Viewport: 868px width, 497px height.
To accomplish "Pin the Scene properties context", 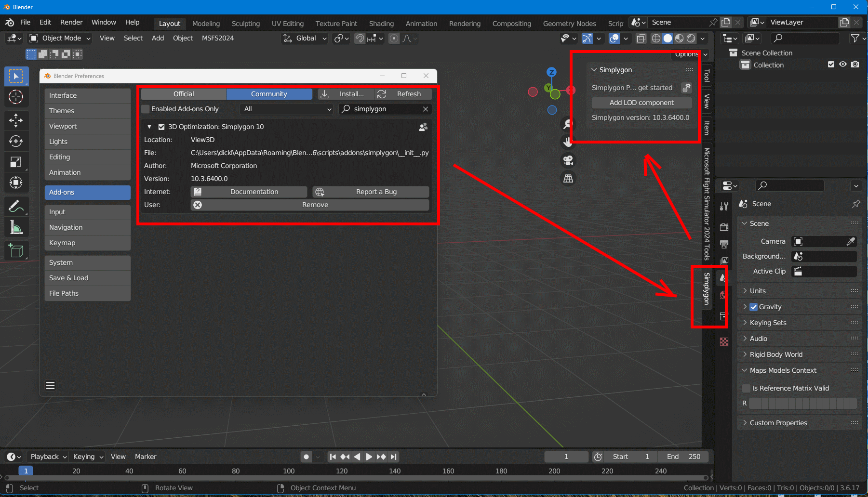I will [856, 204].
